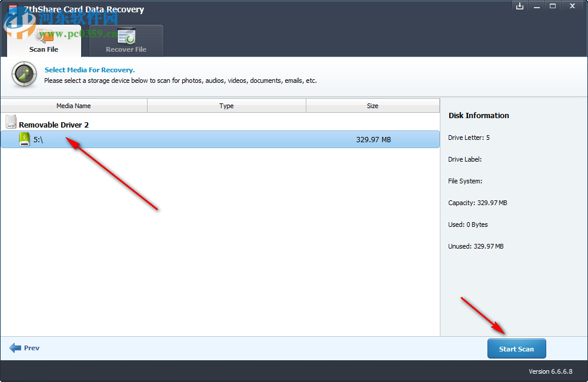The width and height of the screenshot is (588, 382).
Task: Click the Drive Letter: 5 text
Action: click(469, 138)
